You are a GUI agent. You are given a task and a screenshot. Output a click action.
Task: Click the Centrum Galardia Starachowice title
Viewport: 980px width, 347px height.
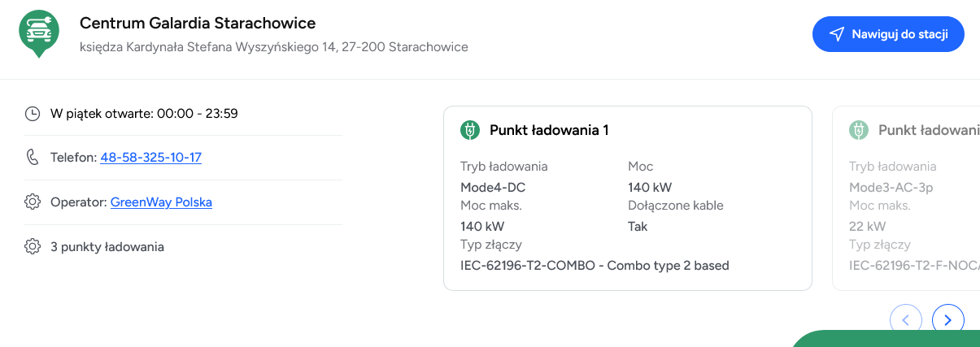(198, 23)
